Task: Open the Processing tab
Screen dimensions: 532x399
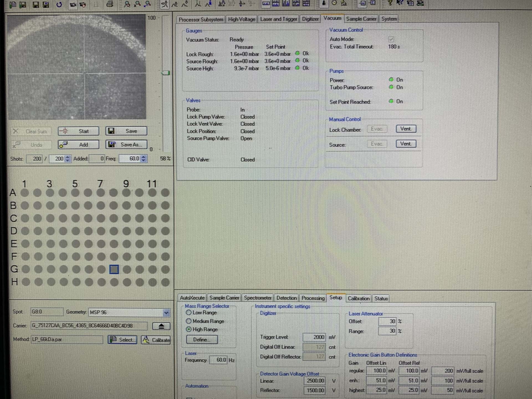Action: [x=313, y=298]
